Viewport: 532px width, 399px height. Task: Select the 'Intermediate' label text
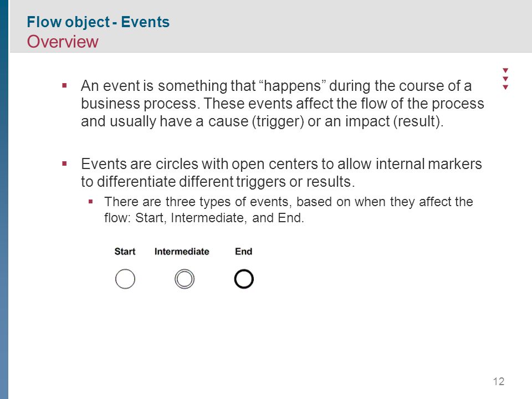(x=182, y=252)
